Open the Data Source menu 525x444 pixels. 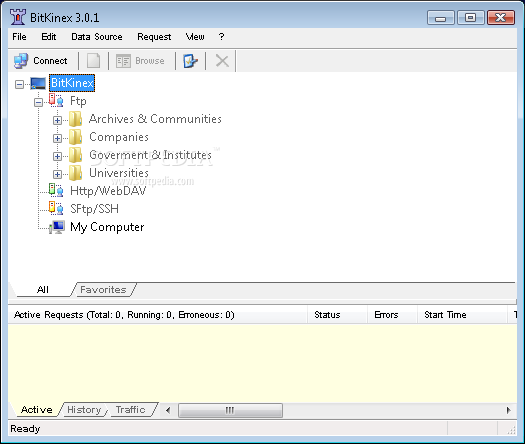[97, 37]
